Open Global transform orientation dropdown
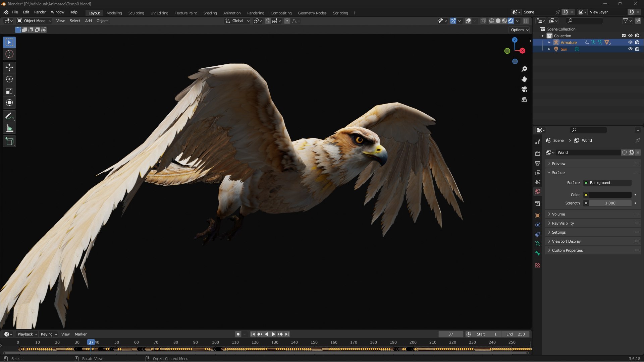 coord(237,21)
